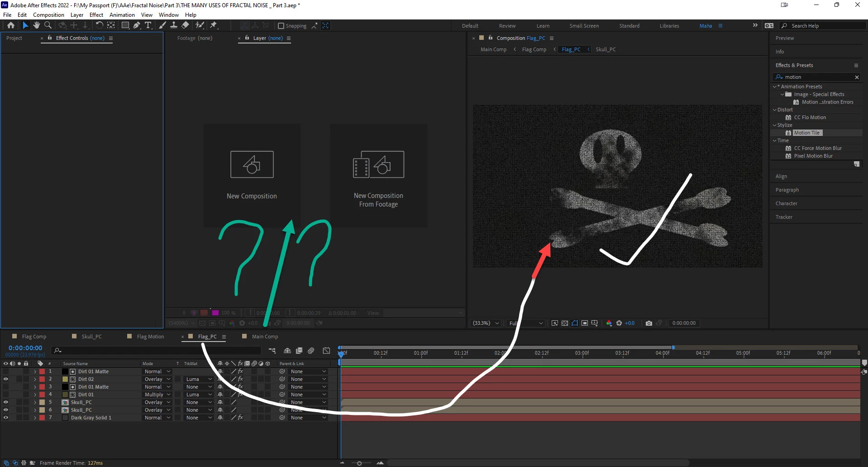Image resolution: width=868 pixels, height=467 pixels.
Task: Navigate to Skull_PC in comp breadcrumb
Action: tap(606, 49)
